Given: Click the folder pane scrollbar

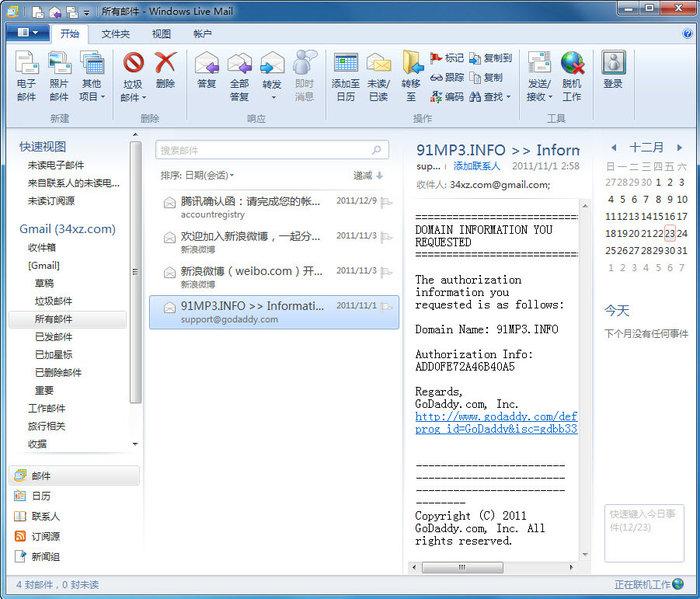Looking at the screenshot, I should [135, 272].
